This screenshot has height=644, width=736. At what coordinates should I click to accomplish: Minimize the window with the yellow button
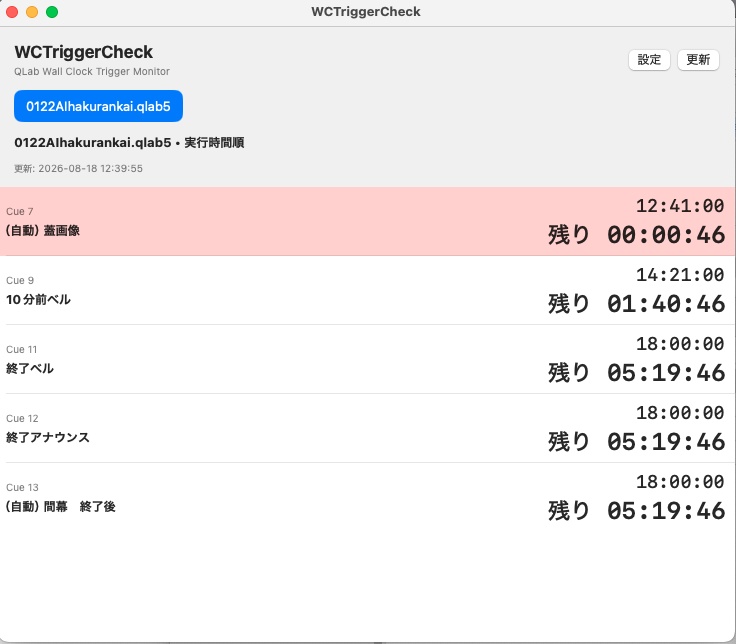pos(32,12)
